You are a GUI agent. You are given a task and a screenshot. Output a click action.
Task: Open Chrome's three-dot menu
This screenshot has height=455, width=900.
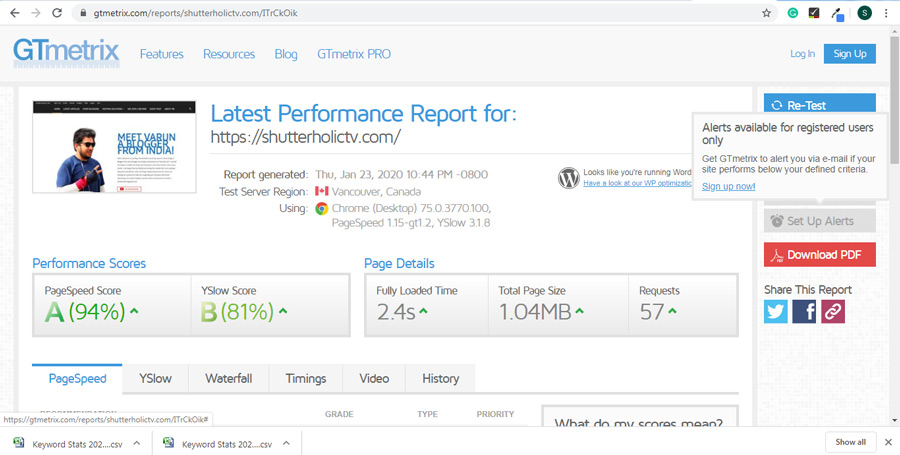coord(887,13)
